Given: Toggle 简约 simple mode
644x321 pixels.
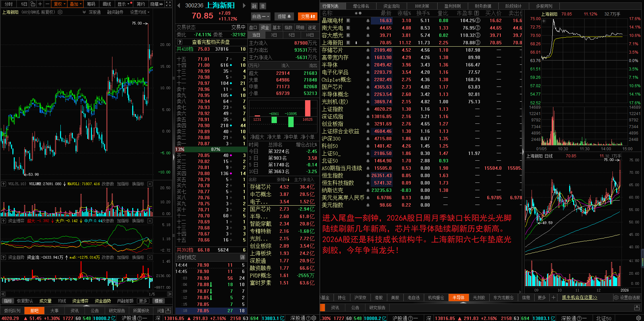Looking at the screenshot, I should click(x=141, y=4).
